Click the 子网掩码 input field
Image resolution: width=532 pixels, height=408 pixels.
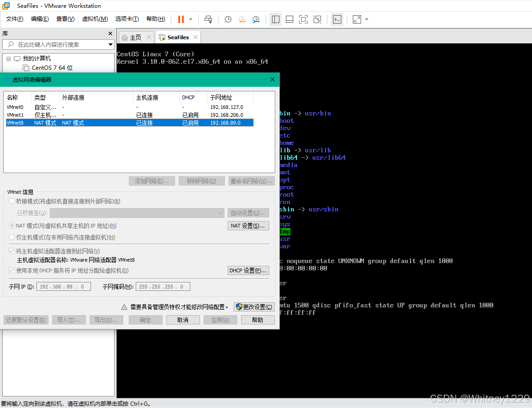pyautogui.click(x=163, y=287)
